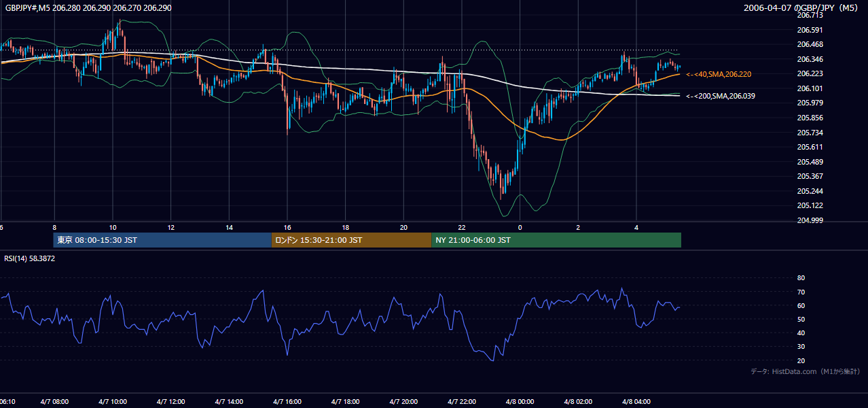This screenshot has width=868, height=408.
Task: Click hour tick 20 under the price chart
Action: tap(404, 227)
